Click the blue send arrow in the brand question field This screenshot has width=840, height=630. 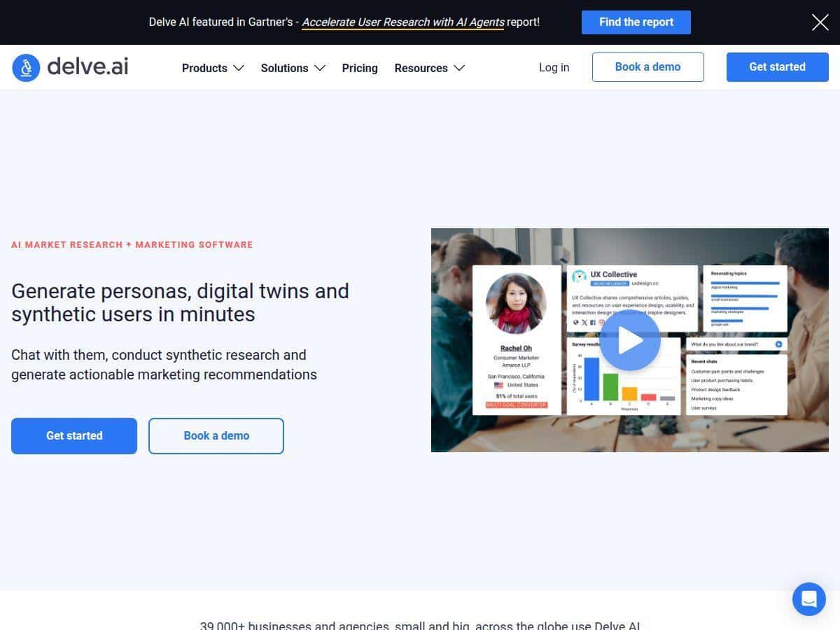[778, 344]
